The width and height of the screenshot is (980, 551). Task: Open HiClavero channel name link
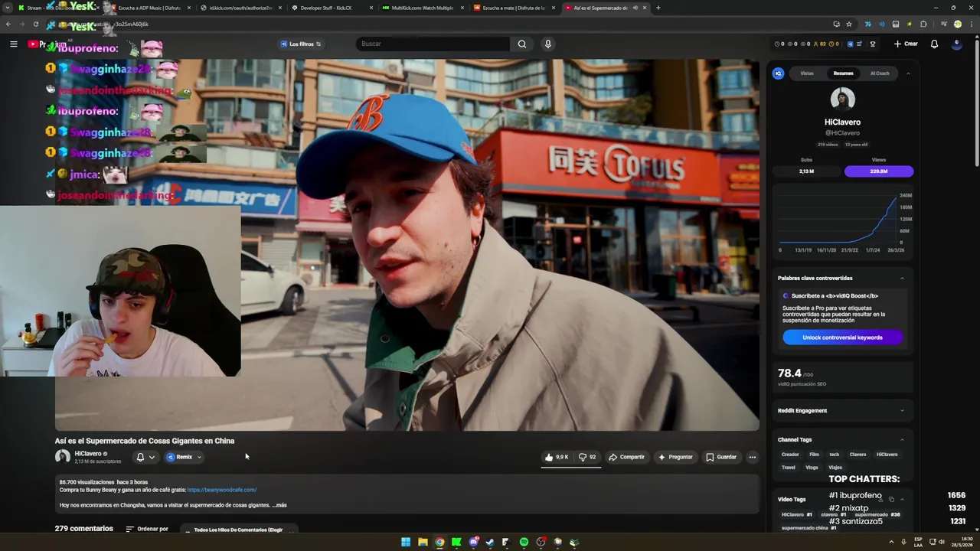point(87,454)
